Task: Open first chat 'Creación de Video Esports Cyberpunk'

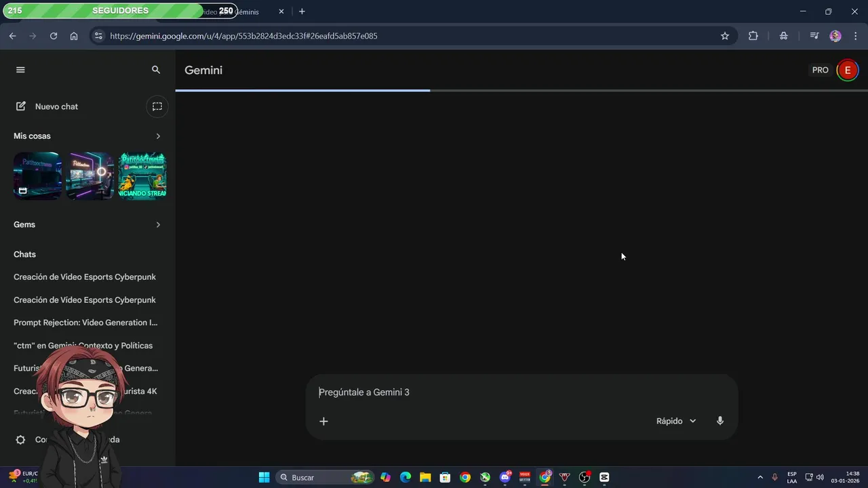Action: (85, 277)
